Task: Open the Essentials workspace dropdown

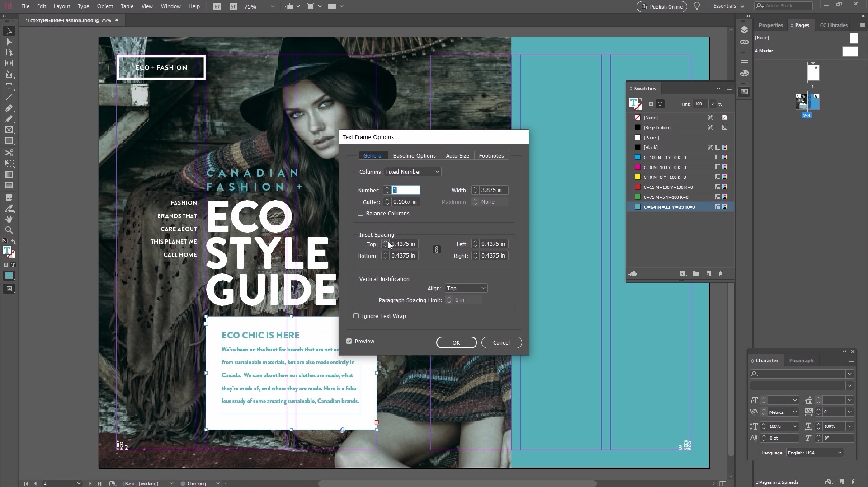Action: pos(728,6)
